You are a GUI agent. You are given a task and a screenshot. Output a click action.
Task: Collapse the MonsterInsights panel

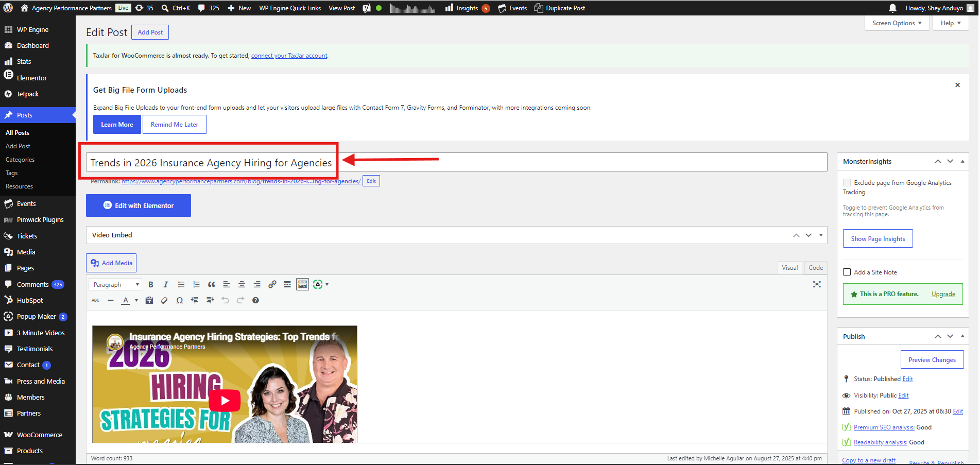(x=962, y=161)
